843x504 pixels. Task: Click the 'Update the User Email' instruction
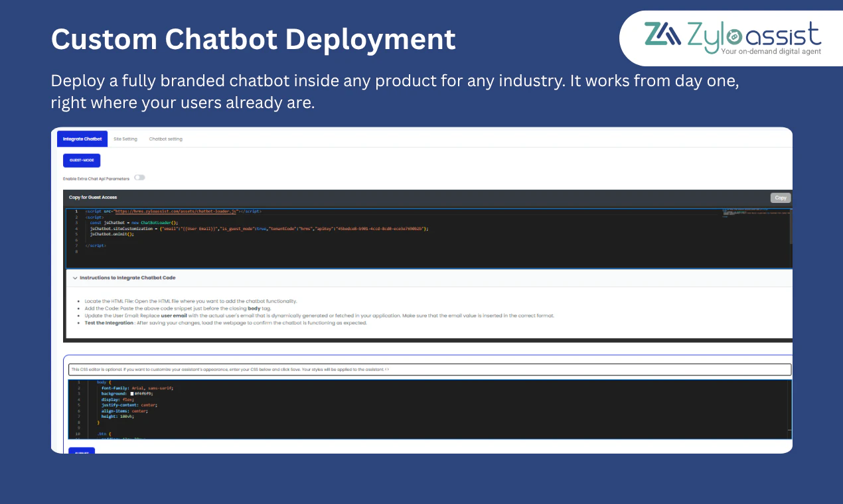pos(319,316)
